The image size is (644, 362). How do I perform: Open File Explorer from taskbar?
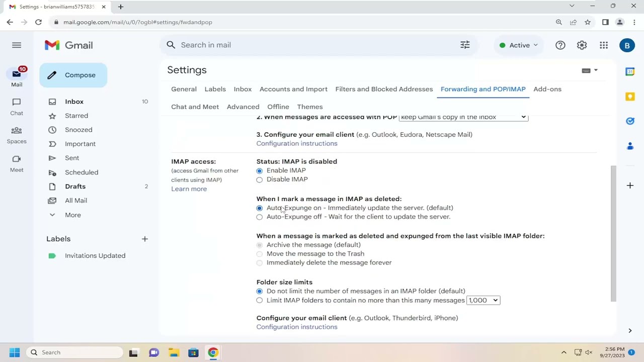(174, 352)
